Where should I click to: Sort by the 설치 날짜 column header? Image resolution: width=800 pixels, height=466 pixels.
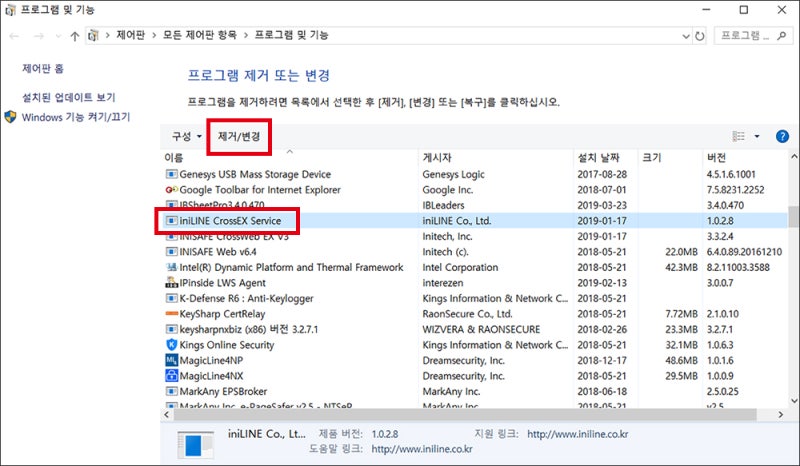606,157
